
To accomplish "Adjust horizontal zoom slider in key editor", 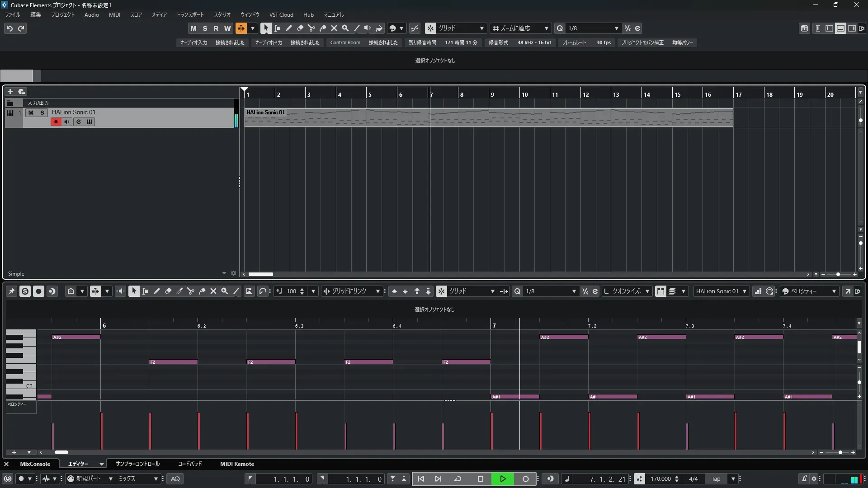I will pos(840,452).
